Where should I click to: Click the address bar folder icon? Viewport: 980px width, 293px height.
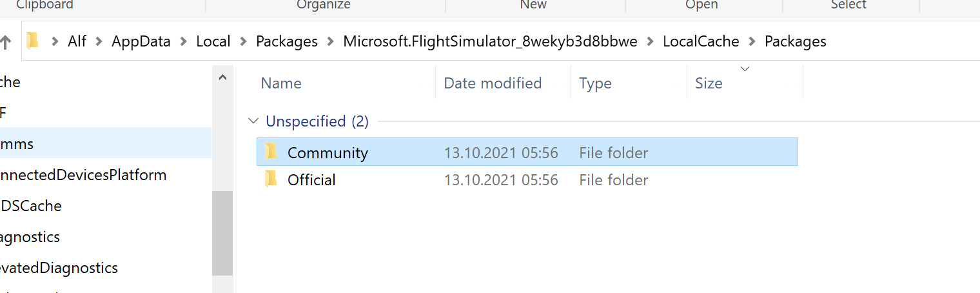pyautogui.click(x=32, y=41)
